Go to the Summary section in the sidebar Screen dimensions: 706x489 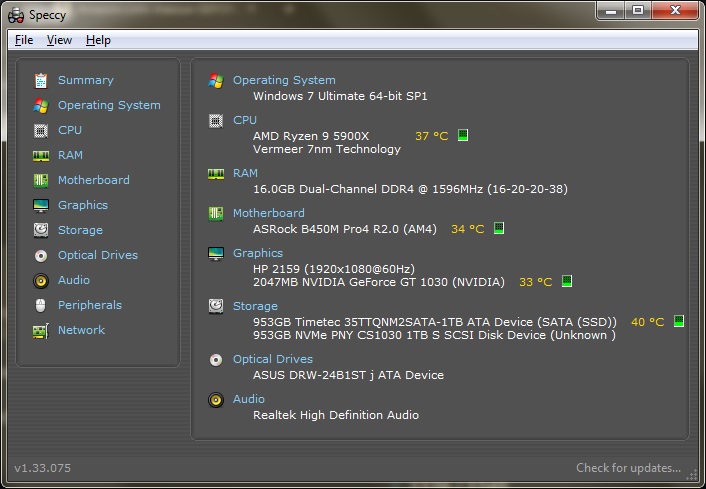coord(85,80)
